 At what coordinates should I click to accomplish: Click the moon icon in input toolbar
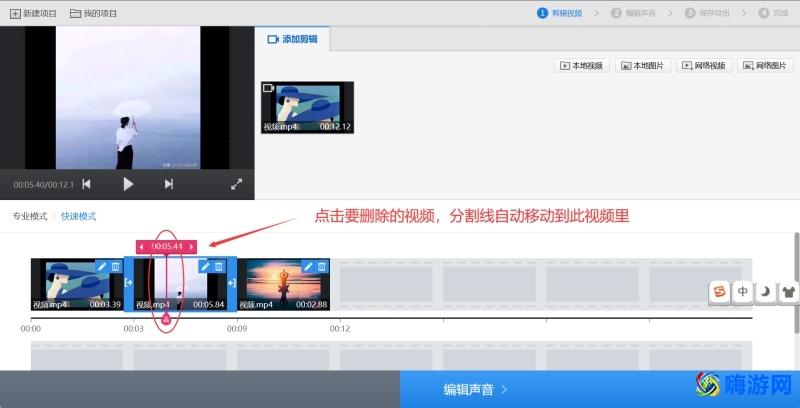(x=766, y=292)
